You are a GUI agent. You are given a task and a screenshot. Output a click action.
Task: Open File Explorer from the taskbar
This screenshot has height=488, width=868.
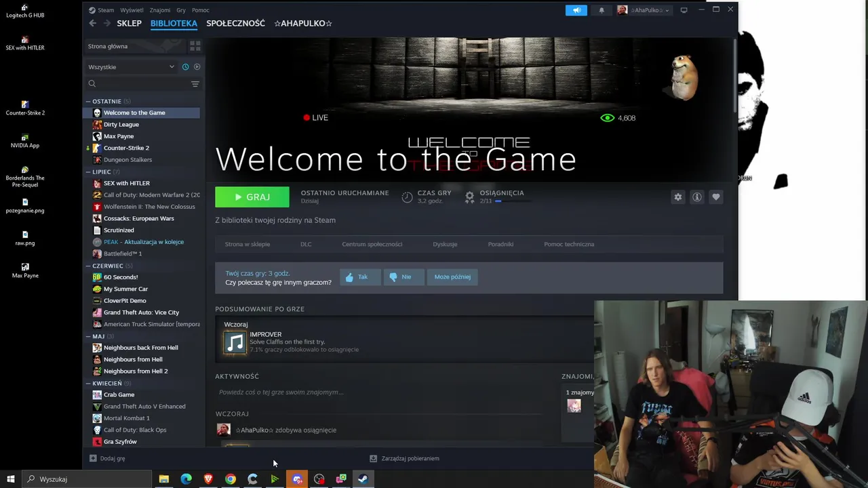click(x=163, y=479)
